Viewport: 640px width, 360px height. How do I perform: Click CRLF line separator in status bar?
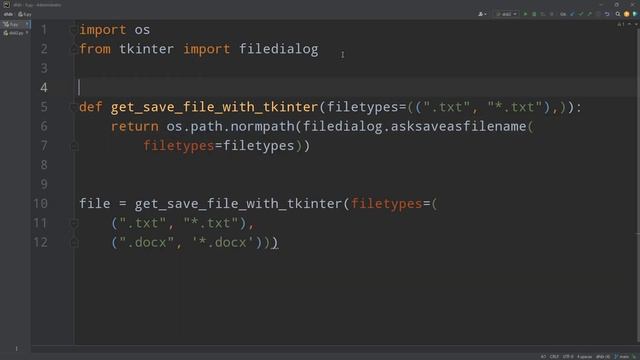pos(554,357)
